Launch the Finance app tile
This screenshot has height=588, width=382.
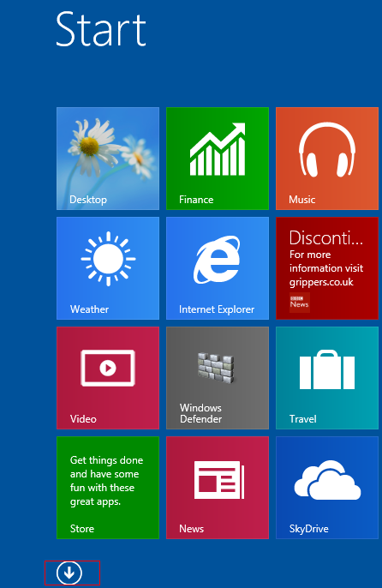218,159
